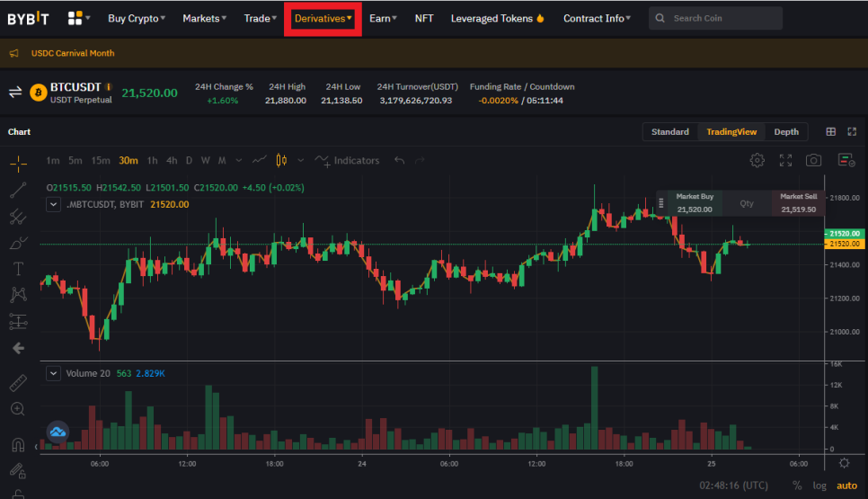The height and width of the screenshot is (499, 868).
Task: Open the Contract Info dropdown menu
Action: tap(597, 18)
